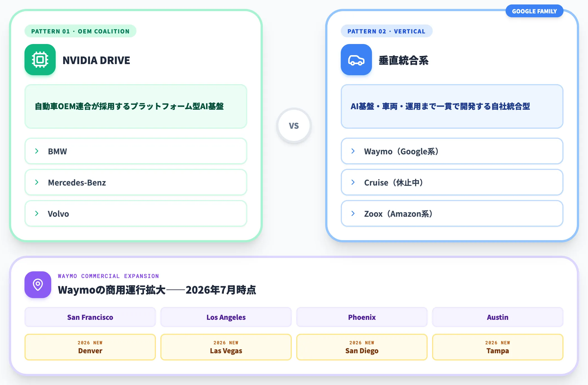Viewport: 588px width, 385px height.
Task: Select the 2026 NEW San Diego card
Action: [362, 347]
